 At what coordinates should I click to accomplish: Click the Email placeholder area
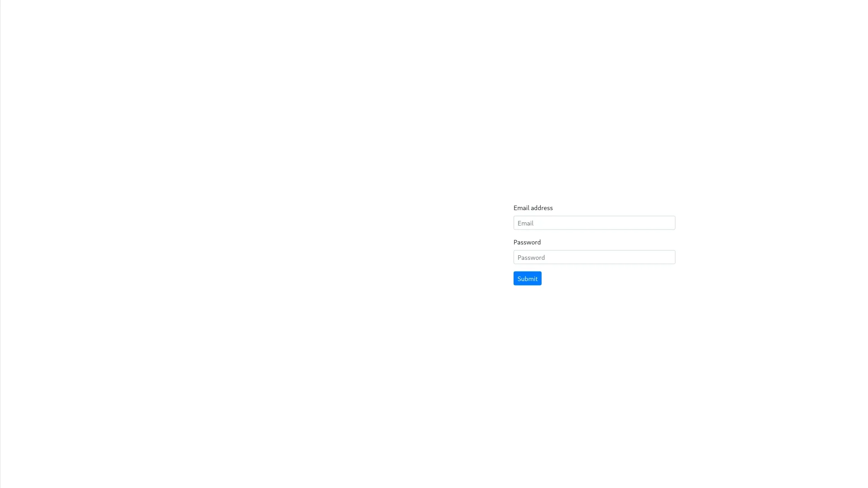click(x=594, y=222)
